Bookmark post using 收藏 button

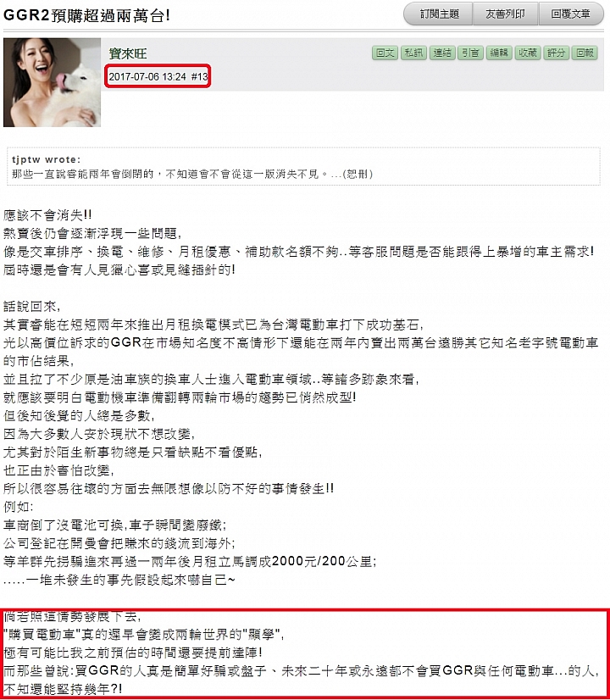528,53
